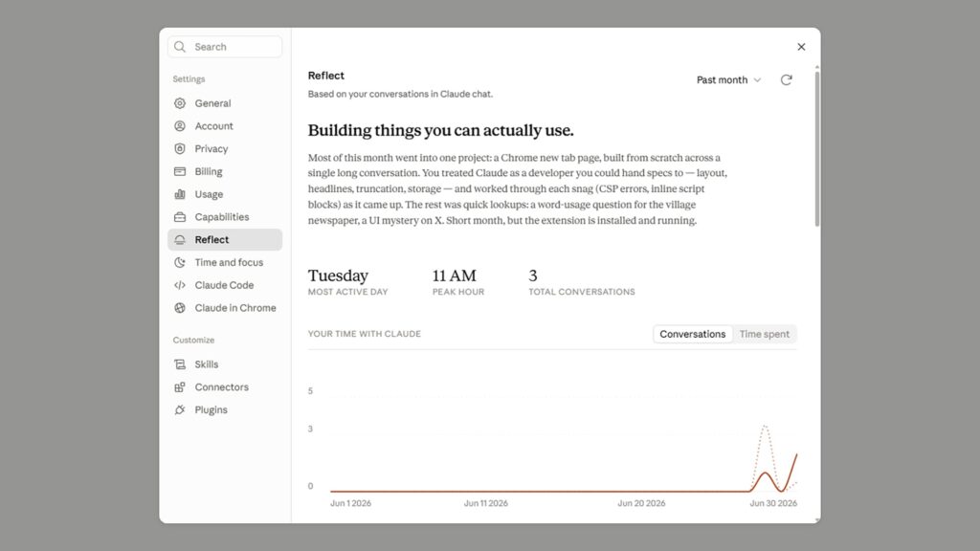Click the Skills icon

pyautogui.click(x=180, y=364)
